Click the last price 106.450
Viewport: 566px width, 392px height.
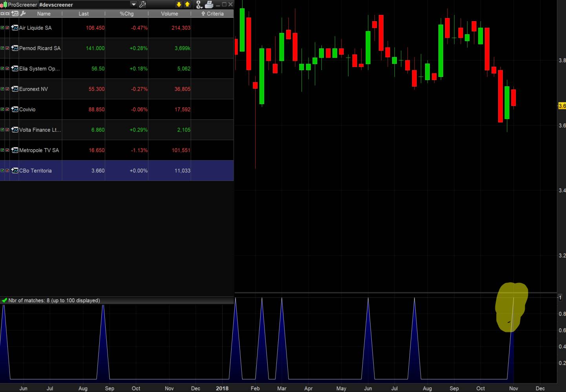point(95,28)
